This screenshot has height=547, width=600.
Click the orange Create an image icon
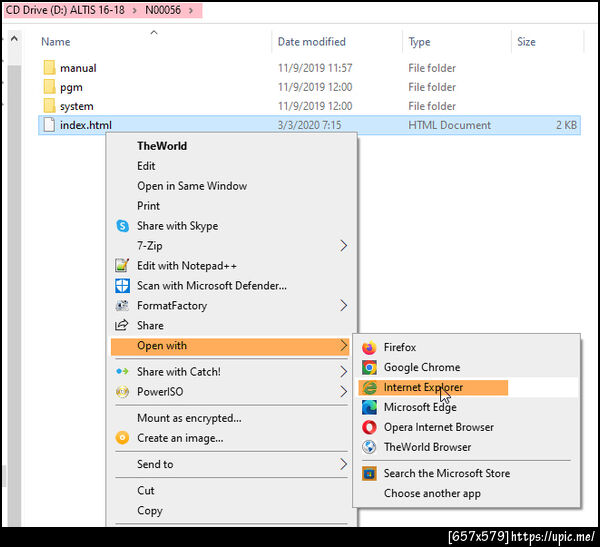(x=122, y=438)
